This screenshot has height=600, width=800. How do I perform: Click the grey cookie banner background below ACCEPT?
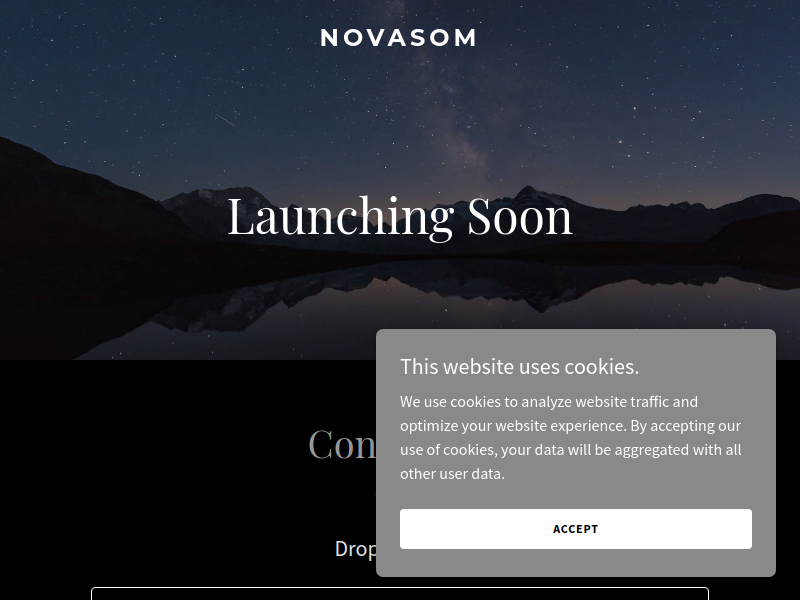pyautogui.click(x=576, y=563)
